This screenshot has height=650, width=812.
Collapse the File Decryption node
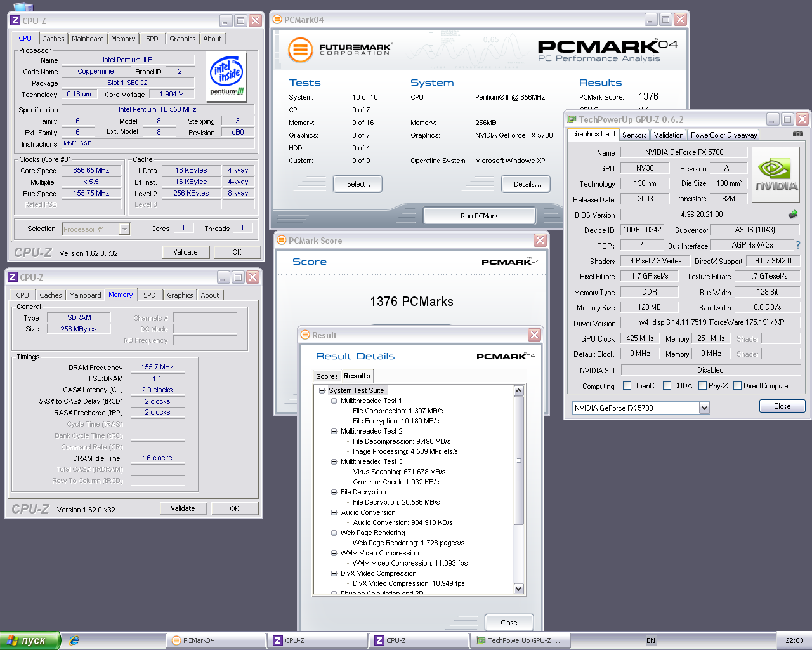(334, 492)
